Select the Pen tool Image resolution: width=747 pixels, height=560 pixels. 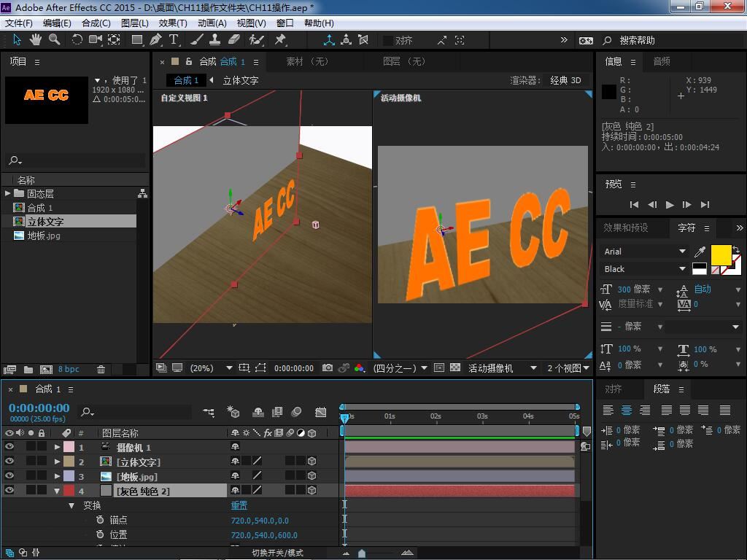click(155, 40)
